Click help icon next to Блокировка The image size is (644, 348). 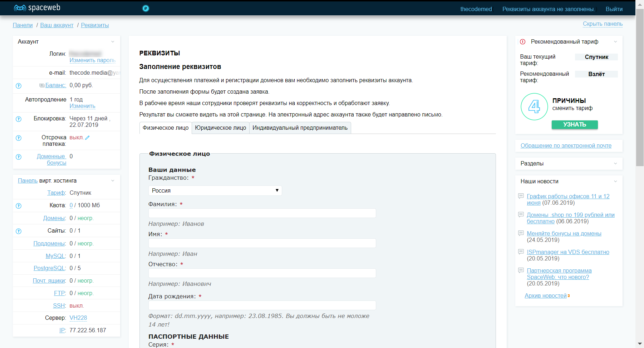point(19,119)
